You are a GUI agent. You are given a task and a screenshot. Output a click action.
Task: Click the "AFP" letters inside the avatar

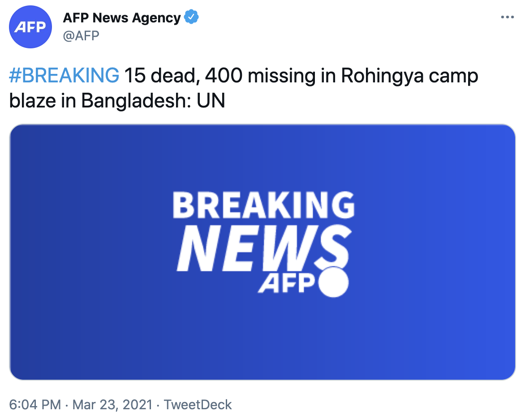(30, 28)
